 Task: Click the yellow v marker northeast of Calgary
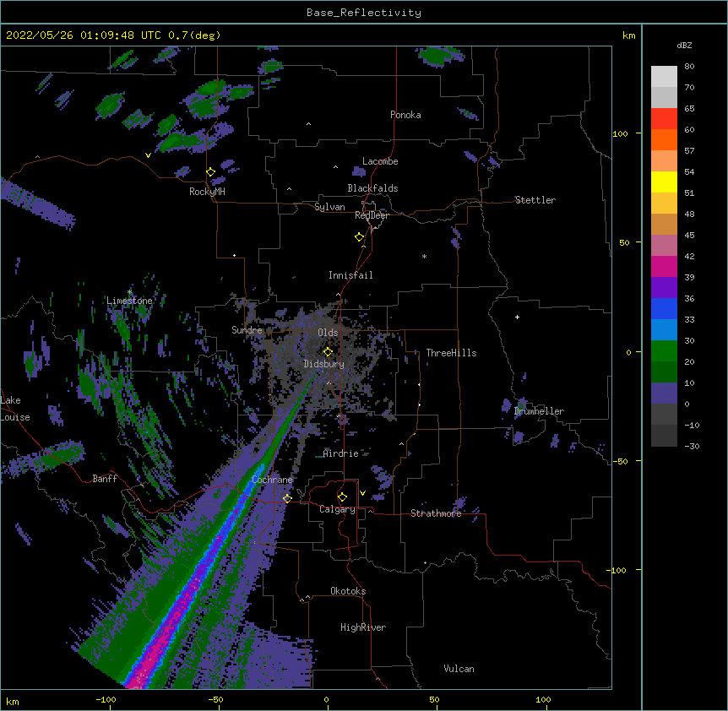click(362, 493)
